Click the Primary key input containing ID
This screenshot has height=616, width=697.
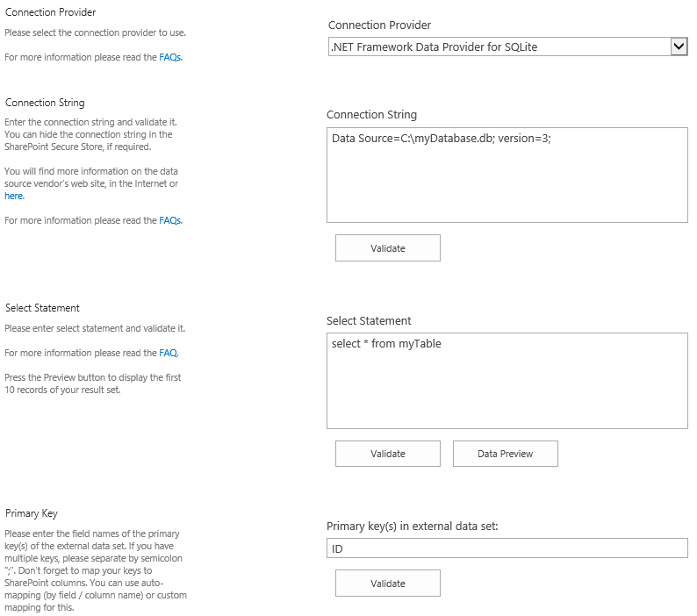point(507,548)
